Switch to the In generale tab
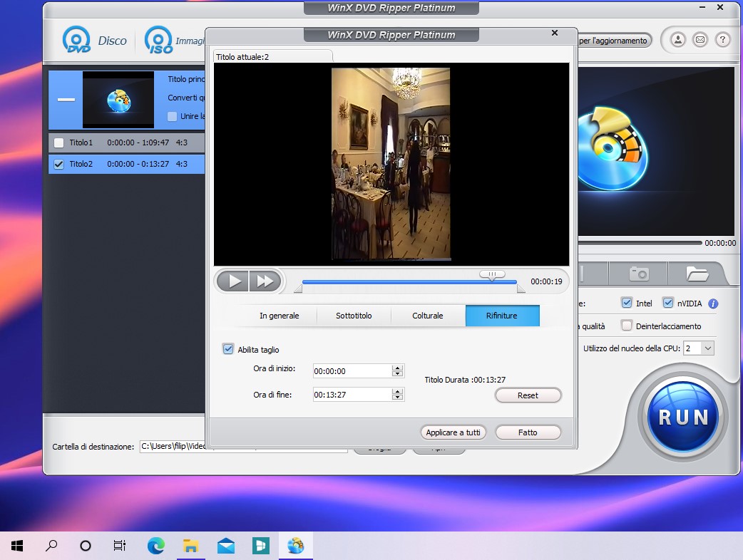The image size is (743, 560). (x=279, y=316)
